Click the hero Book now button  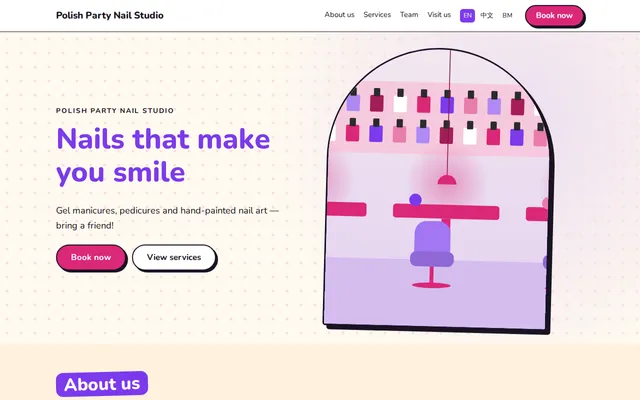(91, 257)
